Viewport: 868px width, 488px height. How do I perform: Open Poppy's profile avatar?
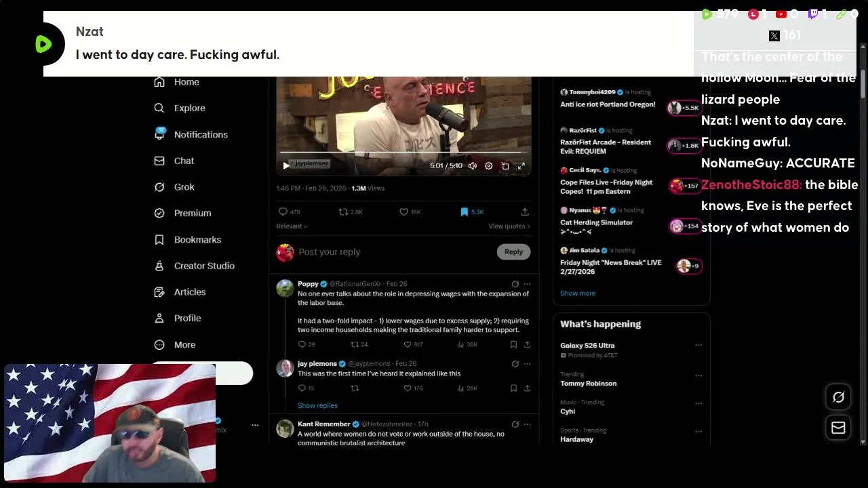pos(285,289)
